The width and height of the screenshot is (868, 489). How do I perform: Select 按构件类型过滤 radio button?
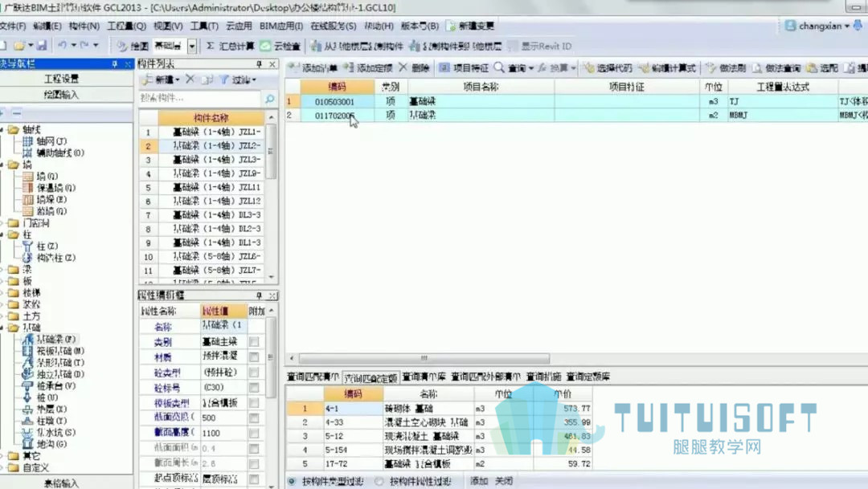pyautogui.click(x=292, y=481)
